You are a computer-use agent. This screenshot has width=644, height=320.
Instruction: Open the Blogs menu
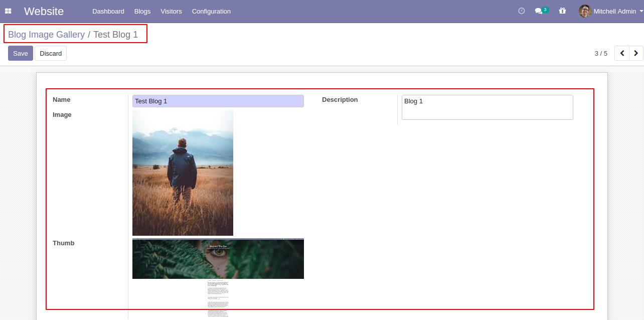[142, 11]
